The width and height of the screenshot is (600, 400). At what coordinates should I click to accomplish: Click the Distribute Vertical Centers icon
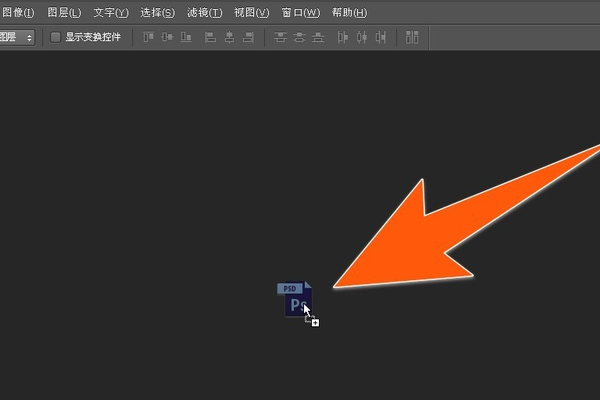point(299,37)
